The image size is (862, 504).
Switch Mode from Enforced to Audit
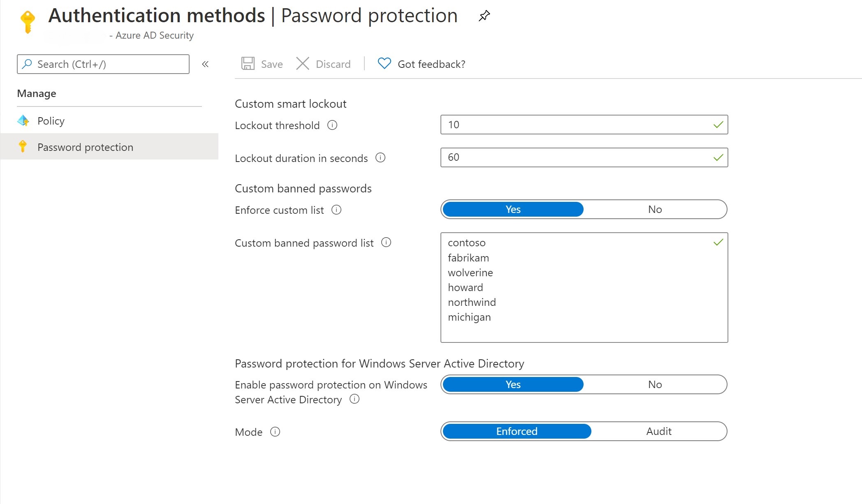tap(658, 431)
